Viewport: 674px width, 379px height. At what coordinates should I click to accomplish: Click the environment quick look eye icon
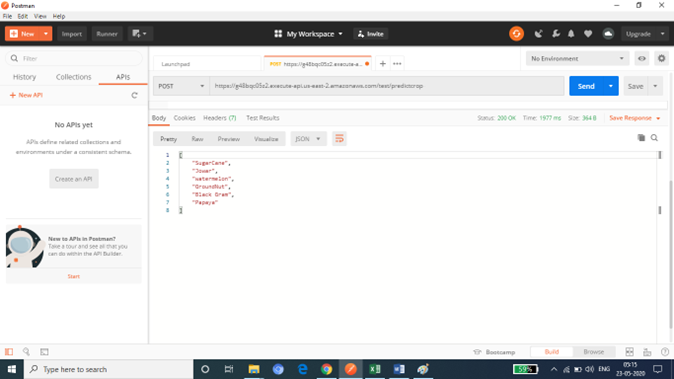pos(642,58)
